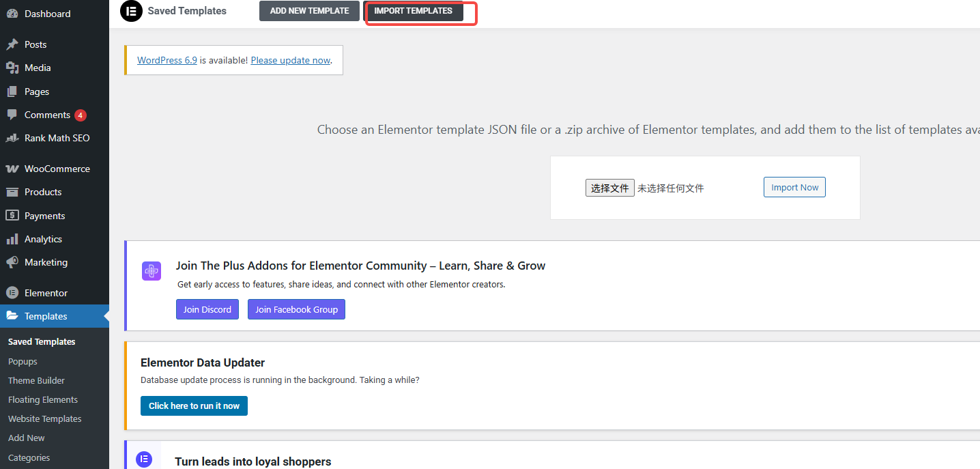Click the Rank Math SEO icon
The image size is (980, 469).
(13, 138)
